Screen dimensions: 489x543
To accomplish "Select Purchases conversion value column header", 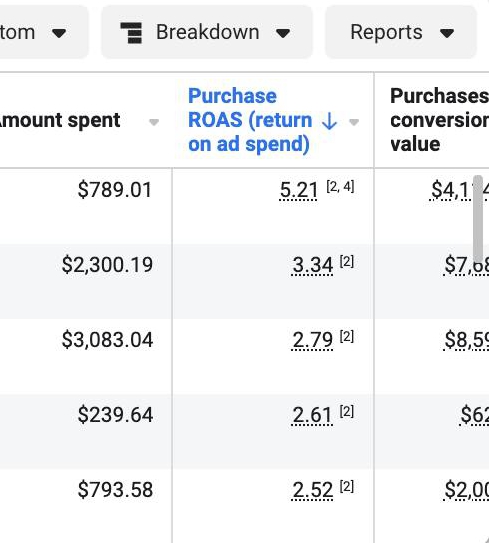I will pos(439,120).
